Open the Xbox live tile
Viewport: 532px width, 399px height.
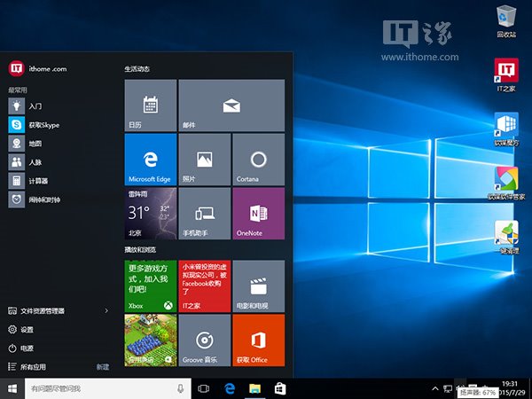[151, 286]
